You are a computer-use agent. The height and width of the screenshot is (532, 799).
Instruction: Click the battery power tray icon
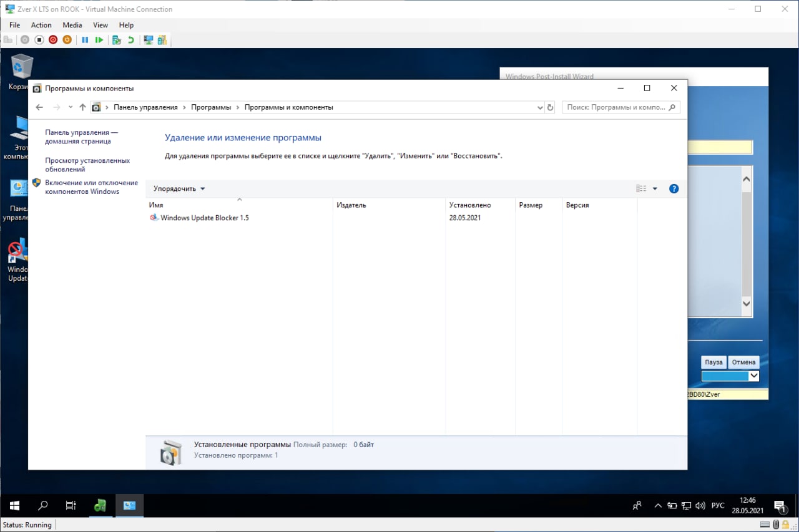pos(672,506)
